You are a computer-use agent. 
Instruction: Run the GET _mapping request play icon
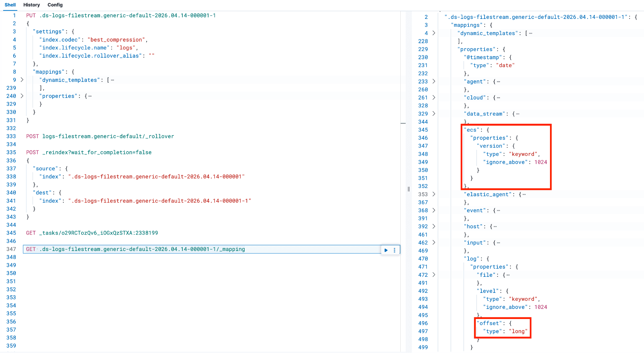pyautogui.click(x=386, y=250)
